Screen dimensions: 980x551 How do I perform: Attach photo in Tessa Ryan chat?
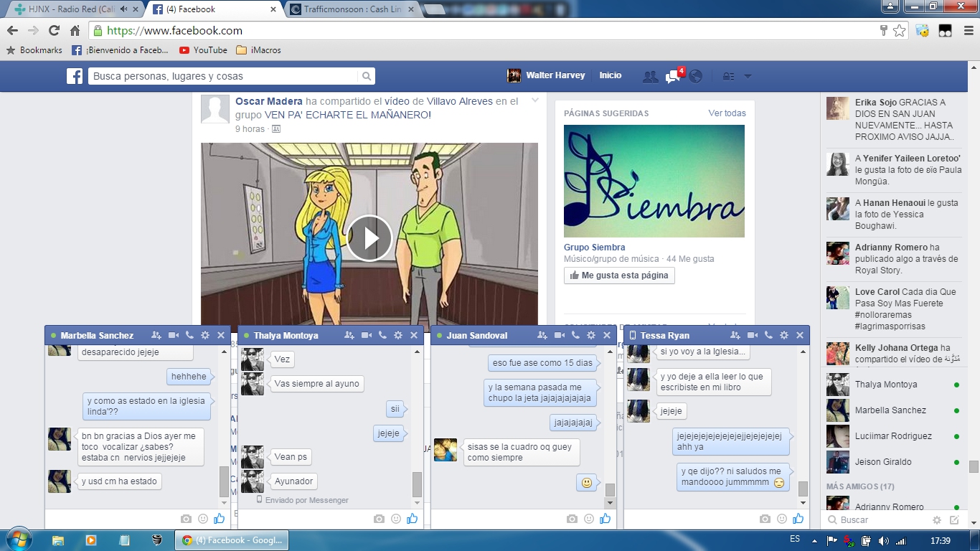tap(765, 519)
